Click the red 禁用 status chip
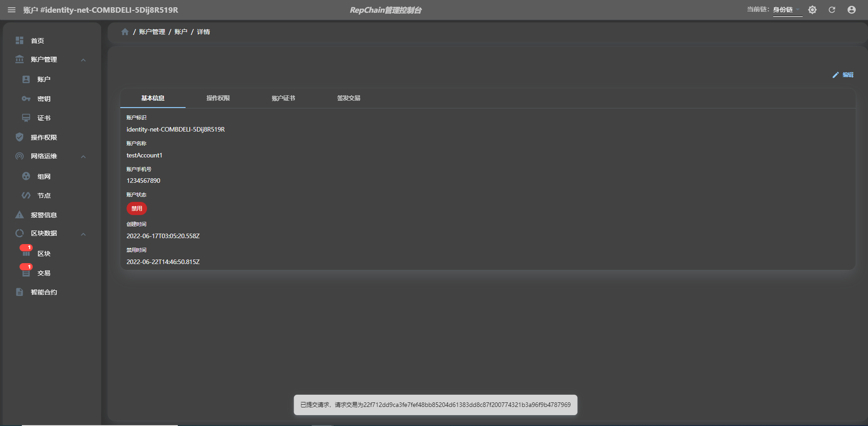Viewport: 868px width, 426px height. [x=137, y=209]
